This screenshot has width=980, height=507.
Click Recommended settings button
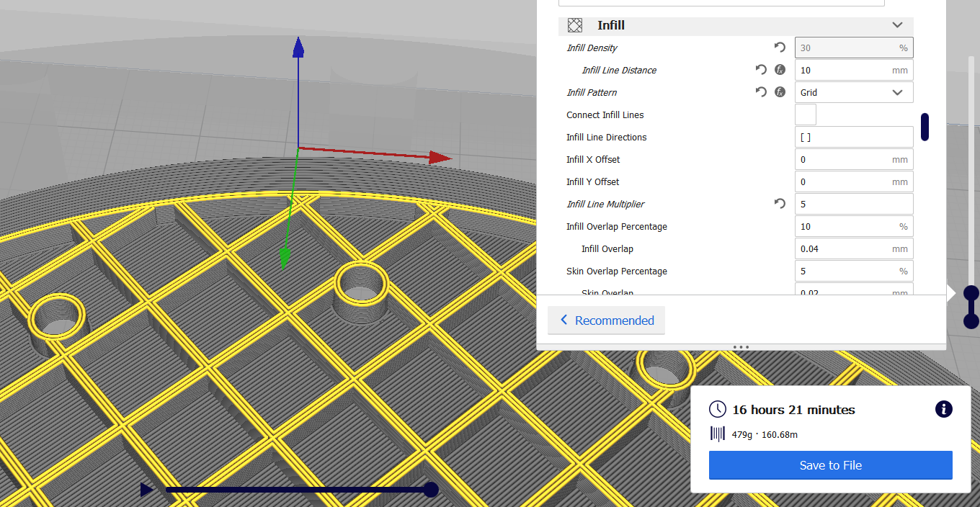coord(606,320)
